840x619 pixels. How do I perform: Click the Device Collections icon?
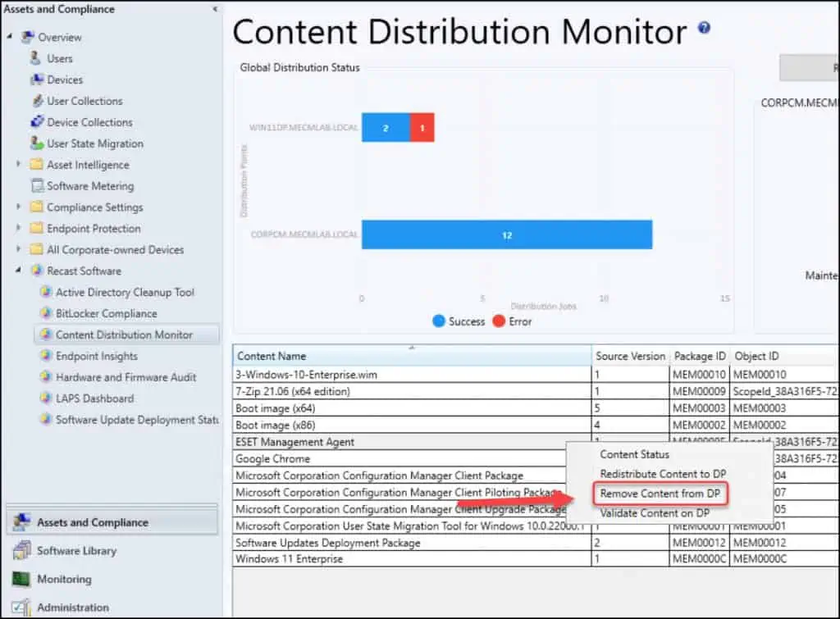click(37, 121)
